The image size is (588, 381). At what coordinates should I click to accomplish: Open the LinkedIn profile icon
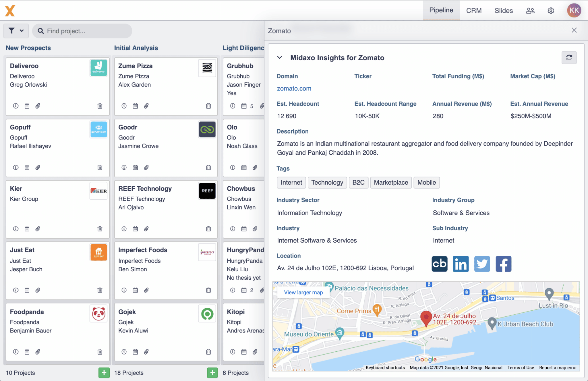click(x=461, y=264)
